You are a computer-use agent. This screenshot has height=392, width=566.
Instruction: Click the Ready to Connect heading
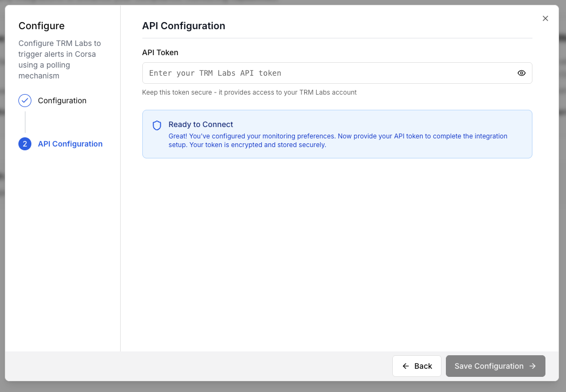pyautogui.click(x=201, y=124)
